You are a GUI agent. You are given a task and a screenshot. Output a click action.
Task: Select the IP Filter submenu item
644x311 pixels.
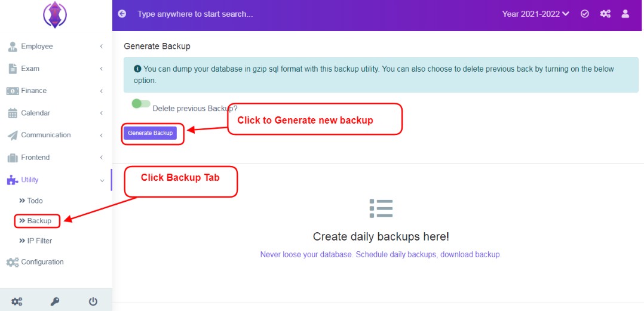(35, 241)
